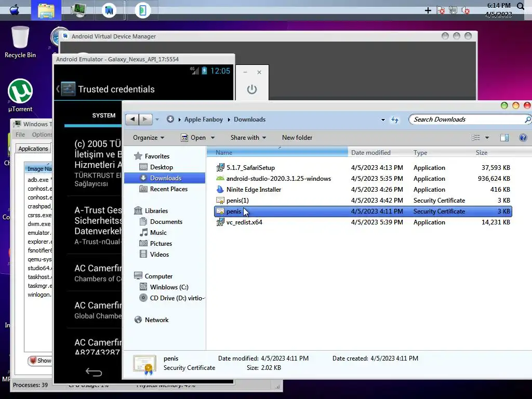Screen dimensions: 532x399
Task: Click the emulator power button icon
Action: pyautogui.click(x=252, y=89)
